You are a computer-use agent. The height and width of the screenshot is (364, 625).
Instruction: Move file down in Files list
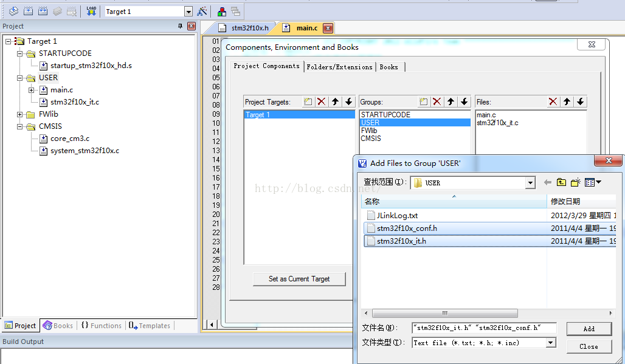click(x=581, y=101)
